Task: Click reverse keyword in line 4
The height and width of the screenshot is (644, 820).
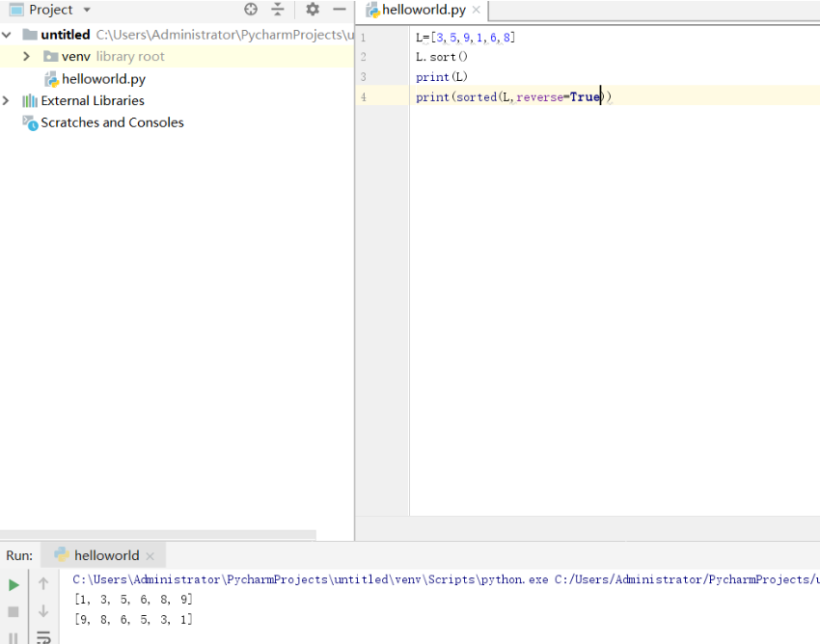Action: point(539,97)
